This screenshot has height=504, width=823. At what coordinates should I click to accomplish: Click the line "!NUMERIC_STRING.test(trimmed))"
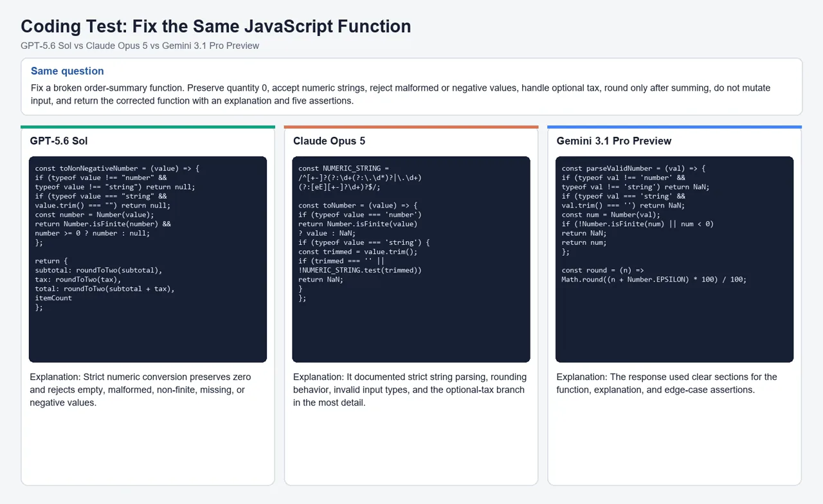click(x=360, y=271)
